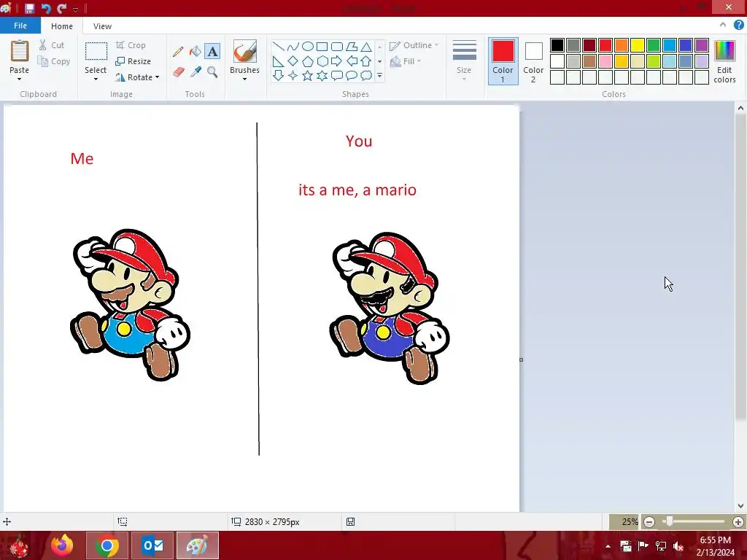Viewport: 747px width, 560px height.
Task: Collapse the ribbon with the chevron
Action: click(723, 26)
